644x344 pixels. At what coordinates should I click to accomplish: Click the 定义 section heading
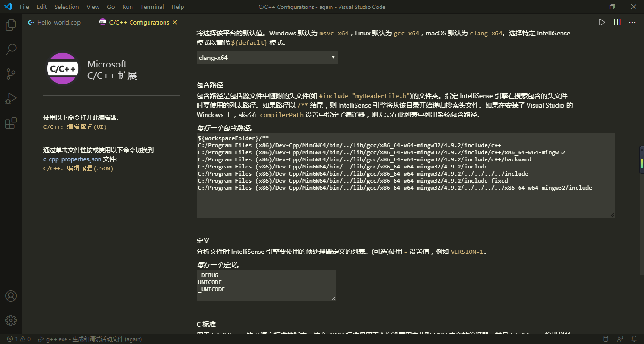[x=203, y=241]
